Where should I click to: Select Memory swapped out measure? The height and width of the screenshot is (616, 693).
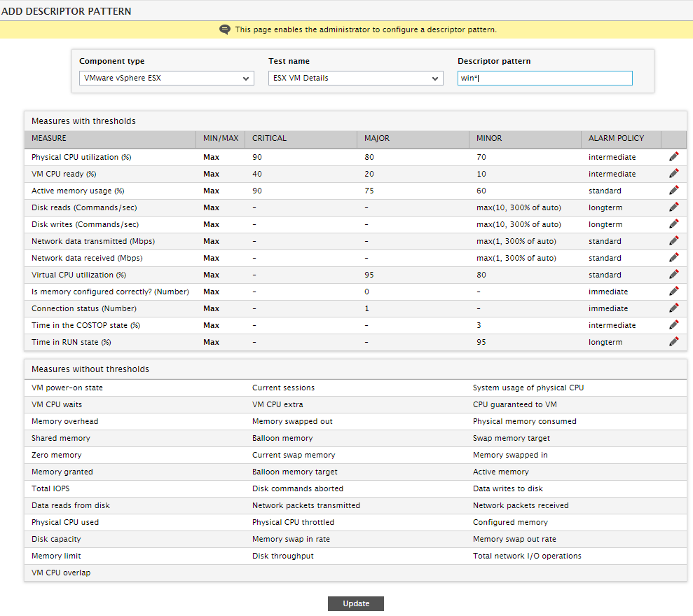[292, 421]
